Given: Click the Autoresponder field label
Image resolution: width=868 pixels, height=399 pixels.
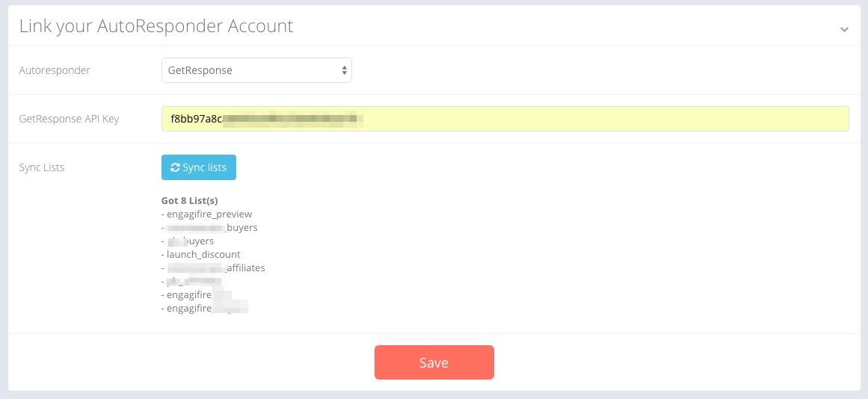Looking at the screenshot, I should pos(55,70).
